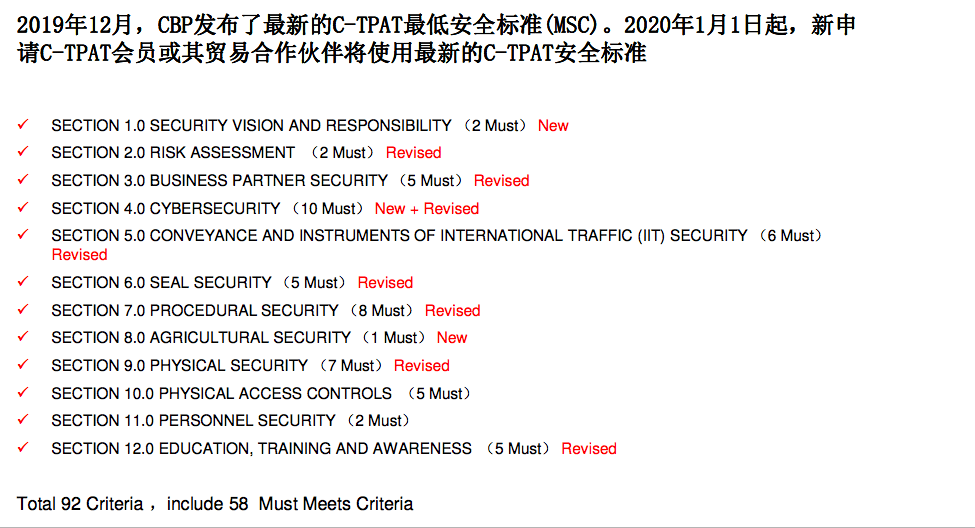Click the "SECTION 6.0 SEAL SECURITY" text
The height and width of the screenshot is (528, 975).
pyautogui.click(x=161, y=283)
